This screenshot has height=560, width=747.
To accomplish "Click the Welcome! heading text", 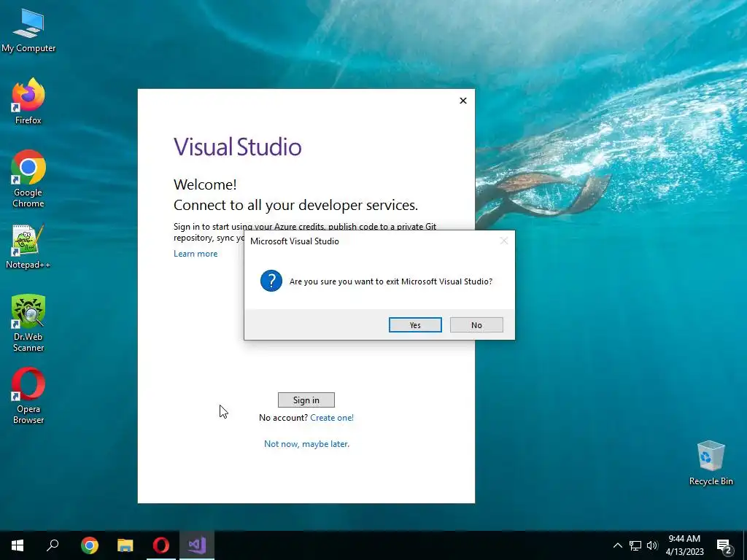I will pos(205,184).
